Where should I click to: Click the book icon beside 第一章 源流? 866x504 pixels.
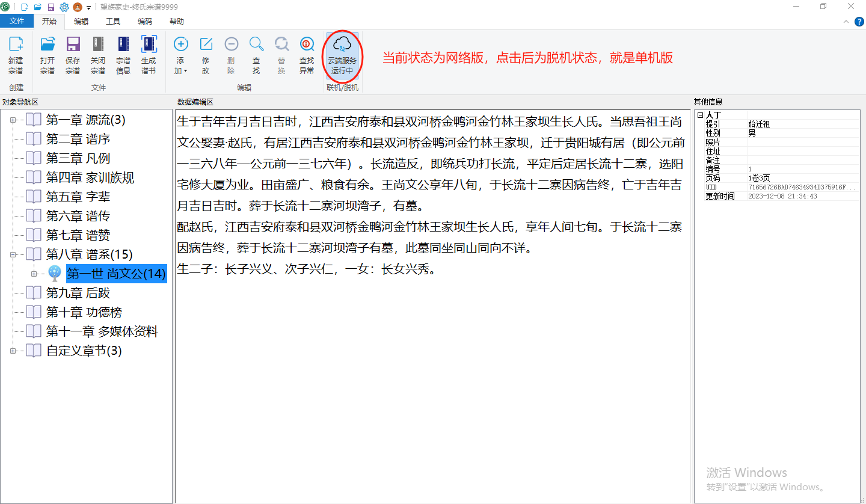pyautogui.click(x=34, y=120)
